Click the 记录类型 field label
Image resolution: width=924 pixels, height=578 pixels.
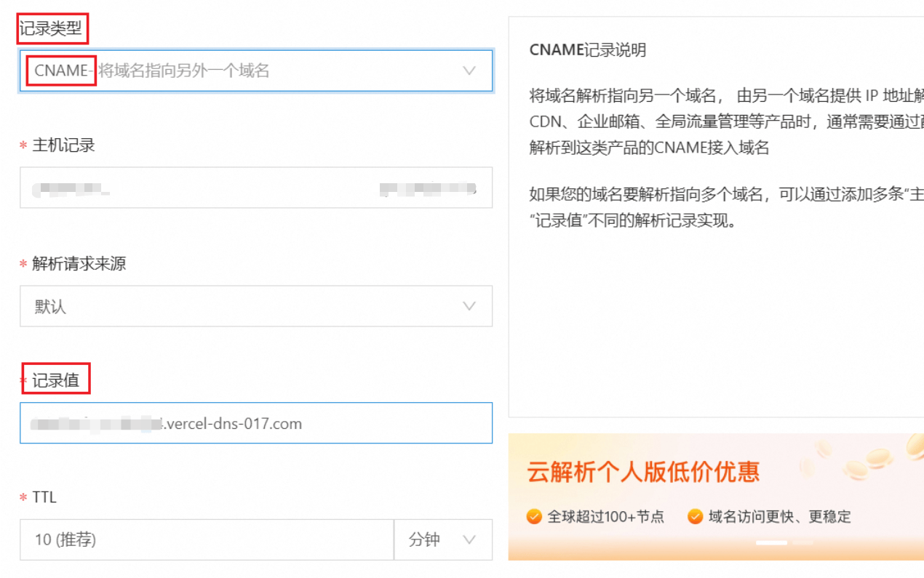(x=51, y=29)
